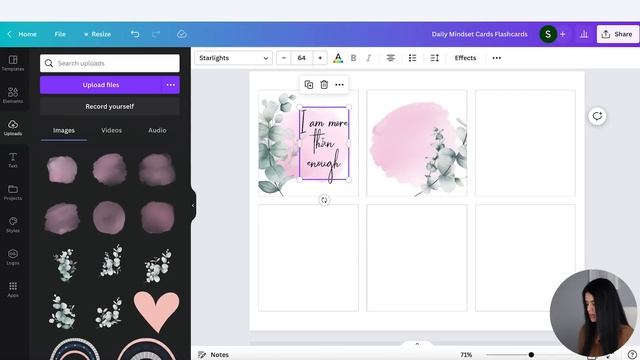Switch to the Images tab

[64, 131]
